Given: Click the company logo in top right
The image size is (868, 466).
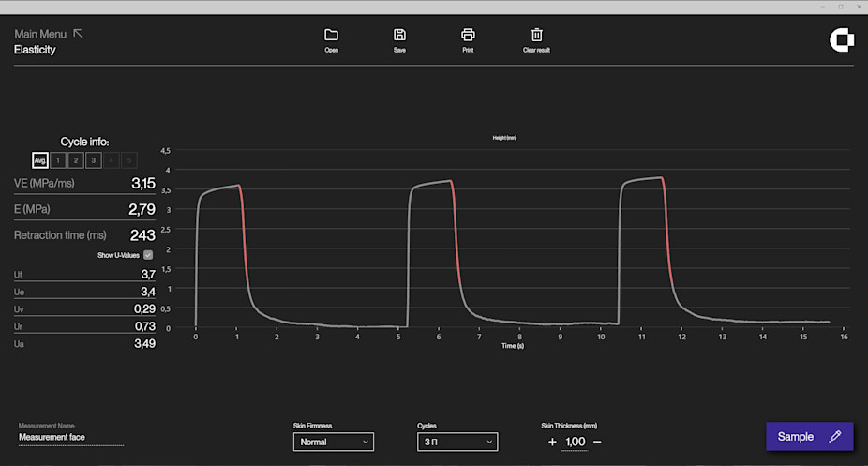Looking at the screenshot, I should (841, 39).
